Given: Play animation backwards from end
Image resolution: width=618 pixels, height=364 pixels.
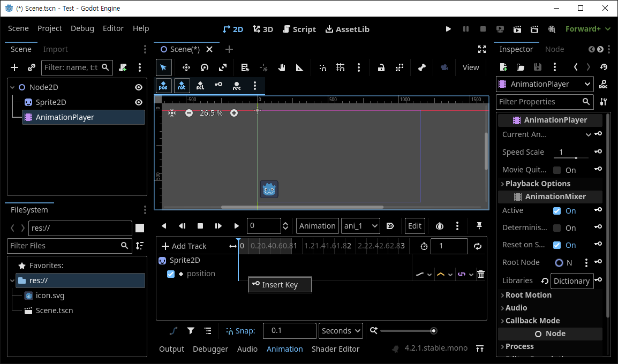Looking at the screenshot, I should pyautogui.click(x=164, y=226).
